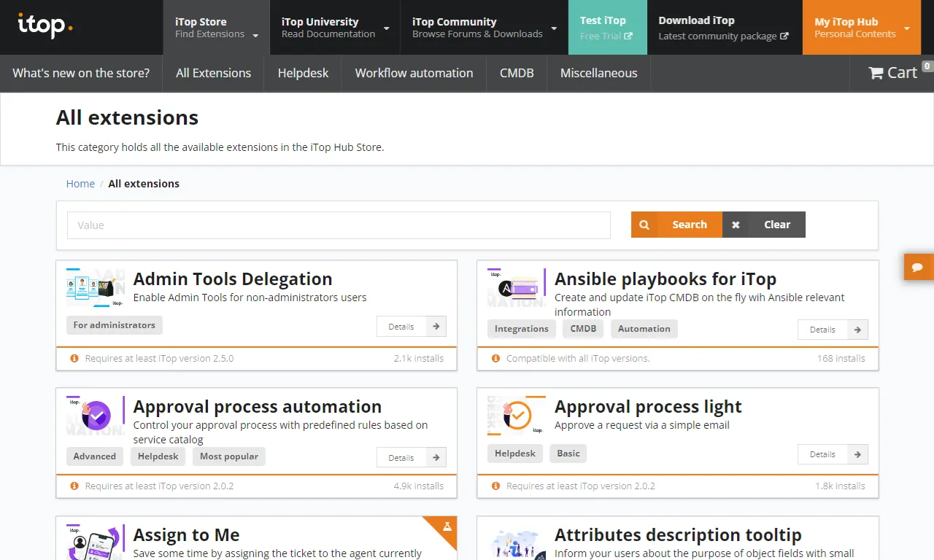Click the Clear button
The image size is (934, 560).
pos(764,225)
